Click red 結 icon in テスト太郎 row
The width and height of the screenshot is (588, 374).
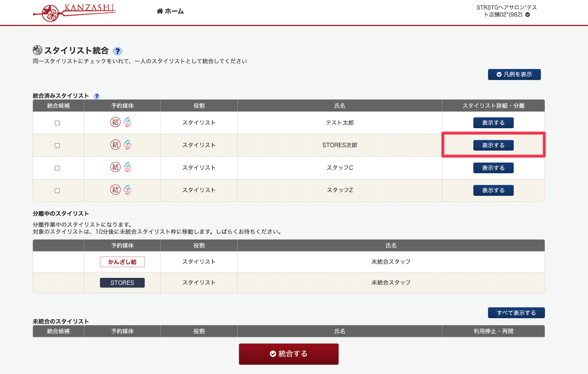(x=115, y=122)
